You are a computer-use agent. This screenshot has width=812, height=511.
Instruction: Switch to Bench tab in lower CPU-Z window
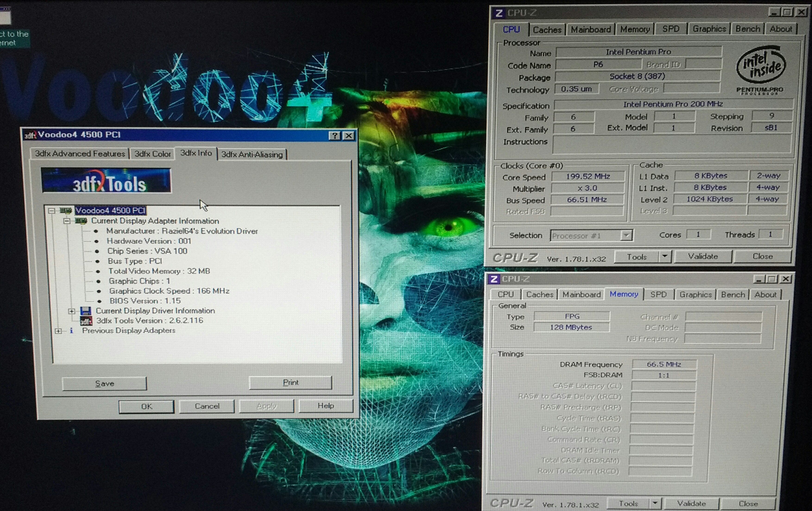[x=733, y=295]
